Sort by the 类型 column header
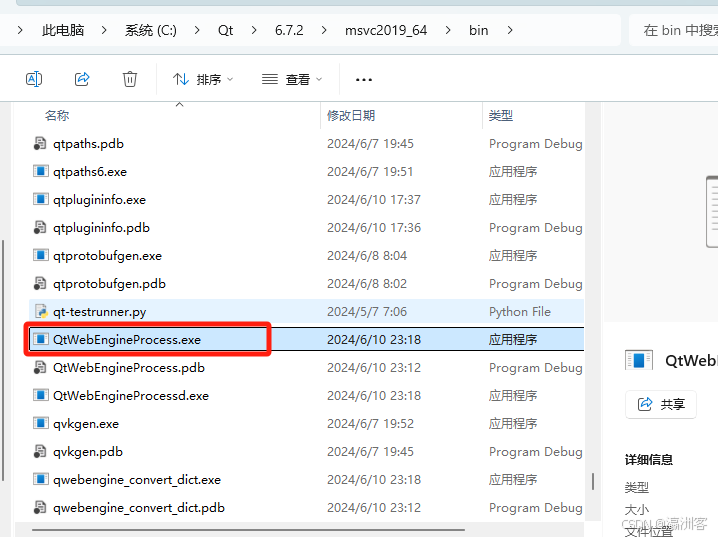 pos(500,115)
